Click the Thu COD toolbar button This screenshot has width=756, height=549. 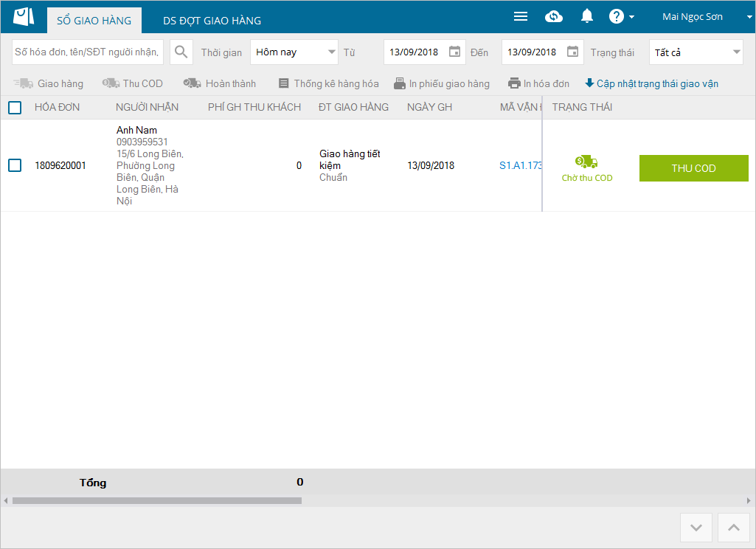click(133, 83)
